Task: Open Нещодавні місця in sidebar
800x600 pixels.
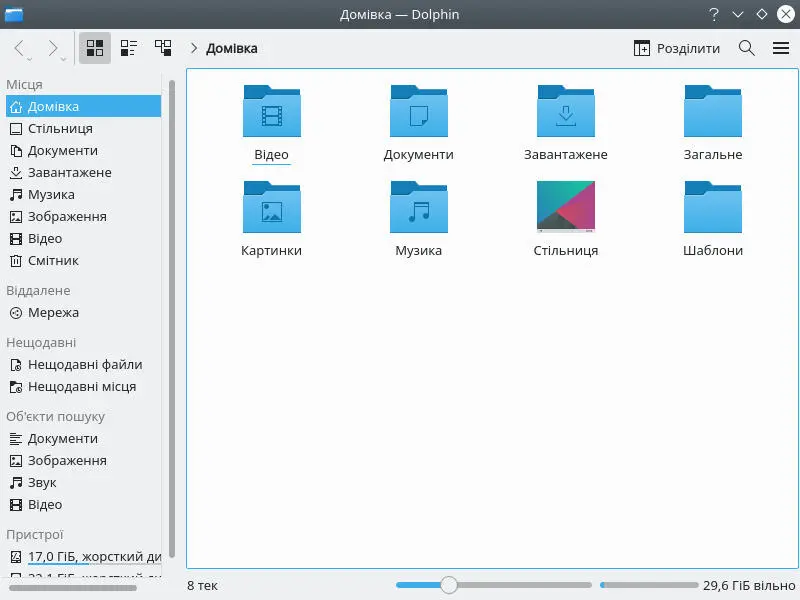Action: 84,386
